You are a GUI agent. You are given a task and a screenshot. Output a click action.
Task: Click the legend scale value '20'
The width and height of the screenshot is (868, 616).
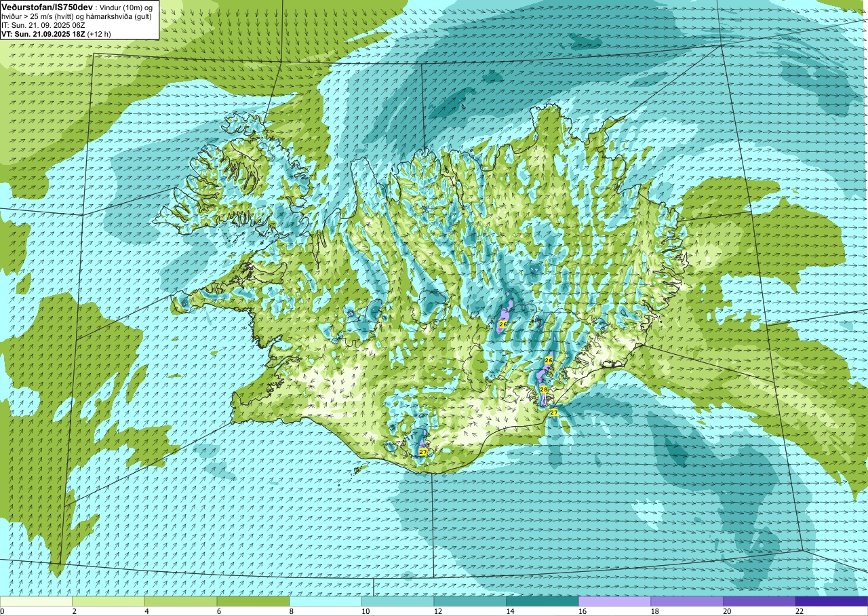click(x=726, y=611)
